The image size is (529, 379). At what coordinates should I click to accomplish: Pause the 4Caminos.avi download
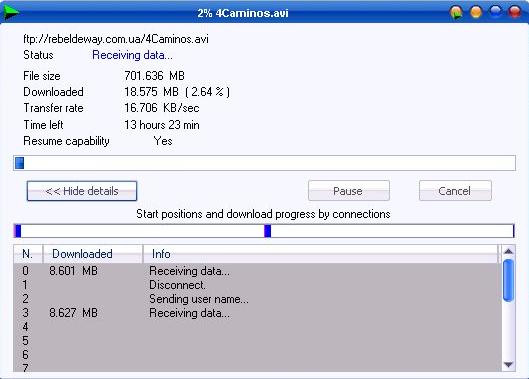[x=349, y=191]
